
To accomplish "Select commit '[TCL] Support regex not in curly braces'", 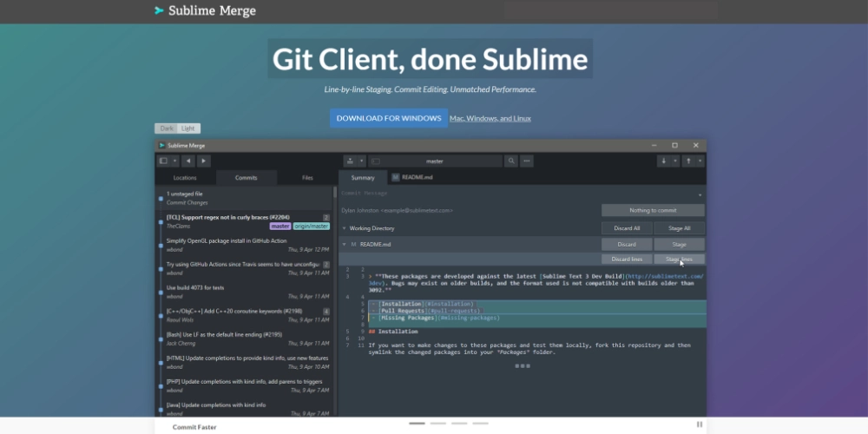I will tap(244, 221).
